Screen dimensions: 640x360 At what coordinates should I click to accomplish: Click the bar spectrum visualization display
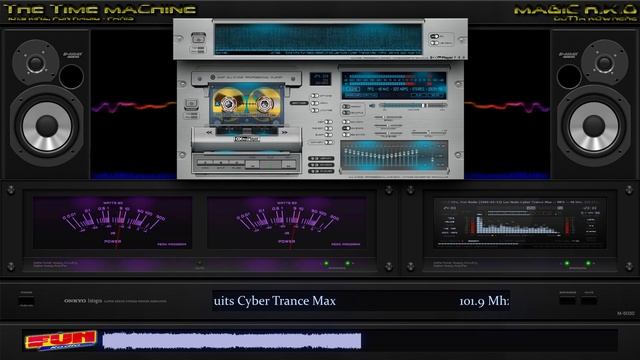point(520,223)
